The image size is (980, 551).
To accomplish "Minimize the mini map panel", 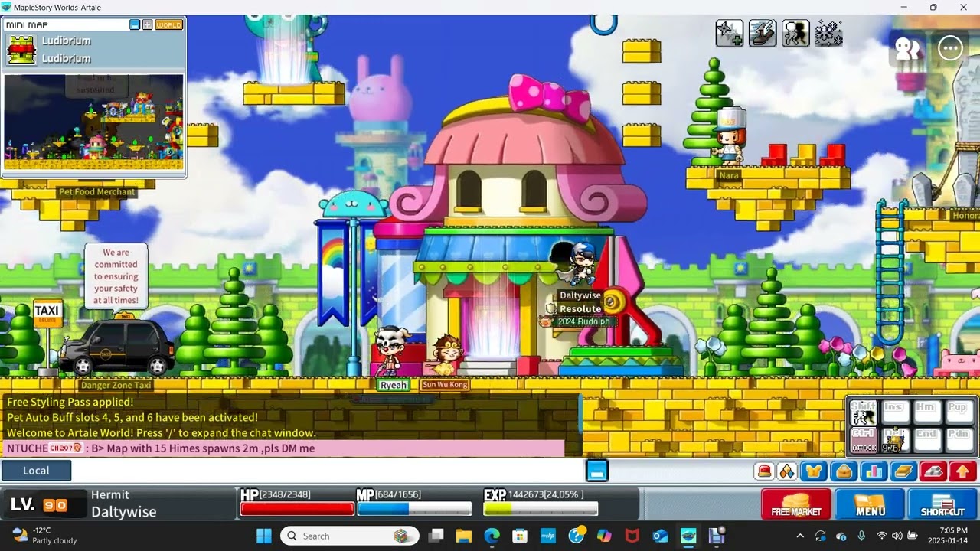I will (x=135, y=24).
